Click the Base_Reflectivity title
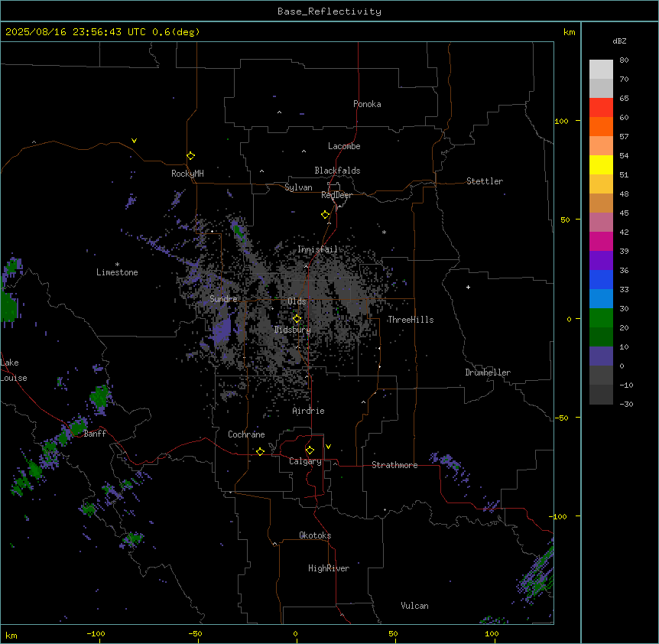 [329, 11]
